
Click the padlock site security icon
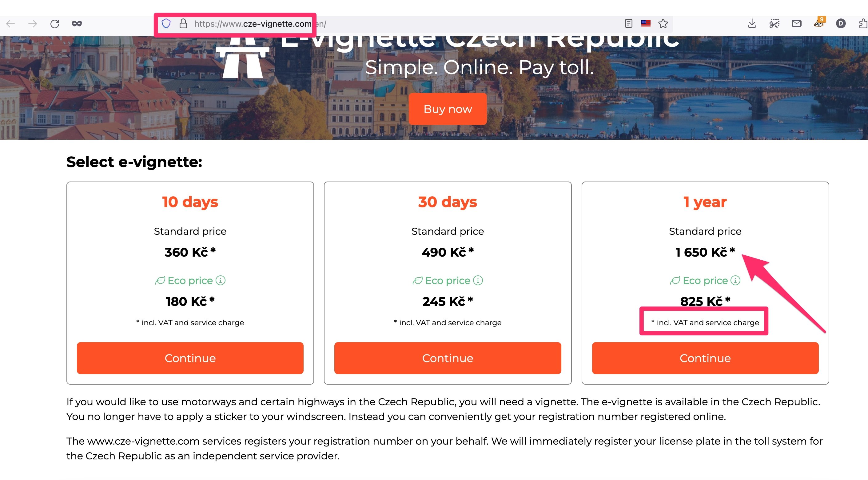click(x=183, y=24)
